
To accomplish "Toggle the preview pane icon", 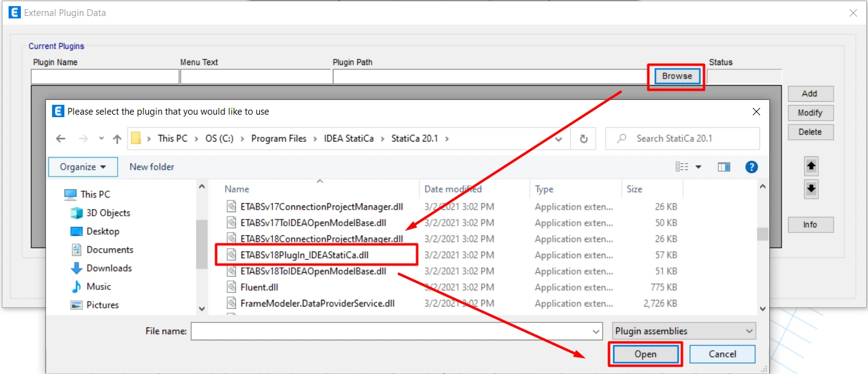I will tap(724, 167).
